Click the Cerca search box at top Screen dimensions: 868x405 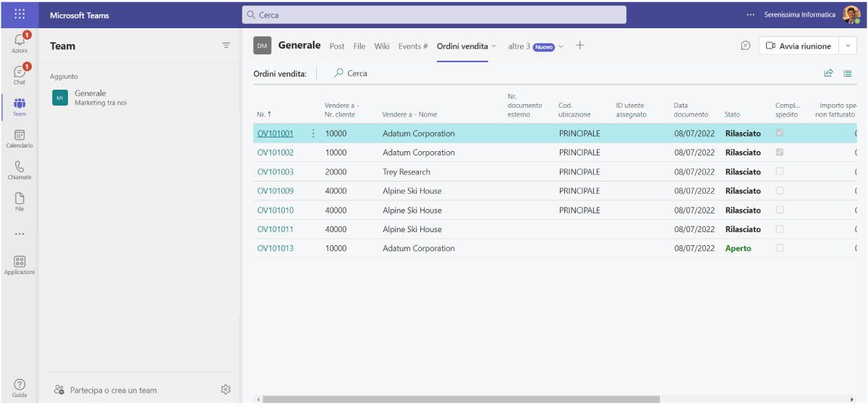pyautogui.click(x=434, y=14)
